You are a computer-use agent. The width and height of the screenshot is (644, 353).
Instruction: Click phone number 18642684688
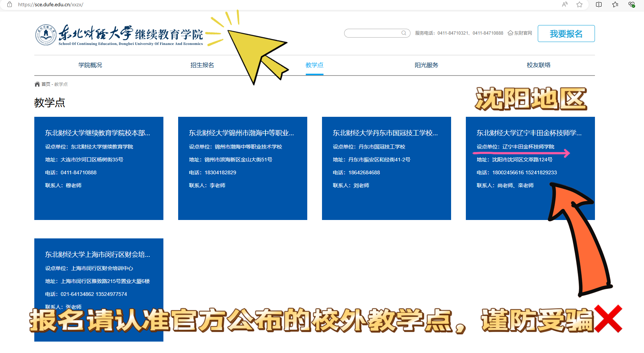(356, 172)
